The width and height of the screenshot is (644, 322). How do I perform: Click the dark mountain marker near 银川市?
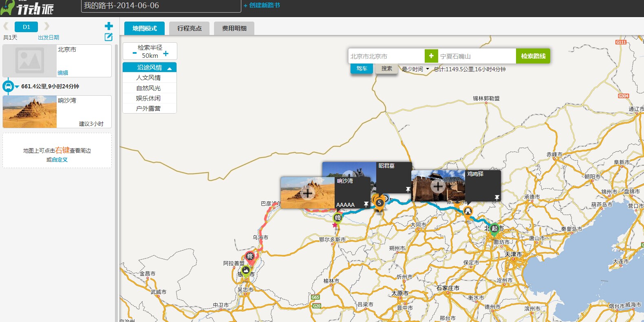click(x=245, y=270)
